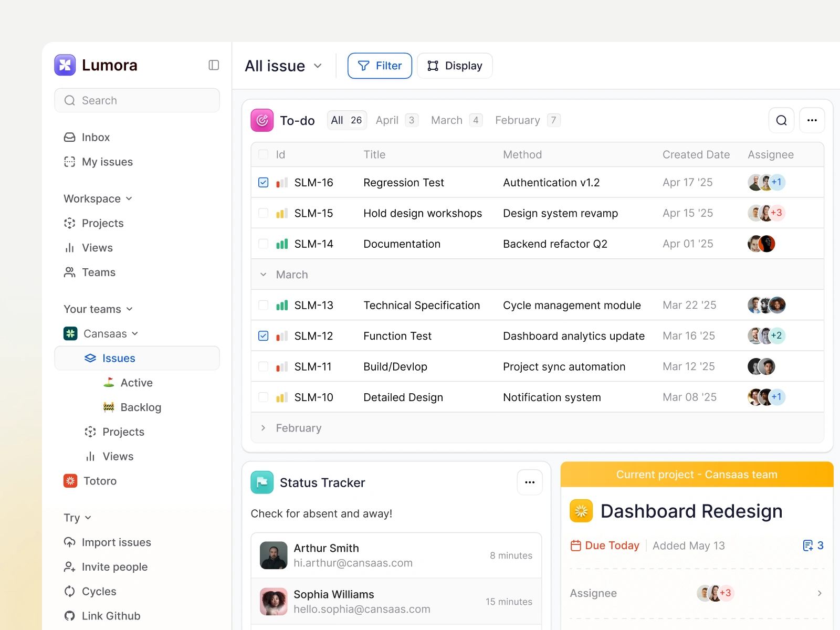Image resolution: width=840 pixels, height=630 pixels.
Task: Collapse the March group chevron
Action: pyautogui.click(x=264, y=275)
